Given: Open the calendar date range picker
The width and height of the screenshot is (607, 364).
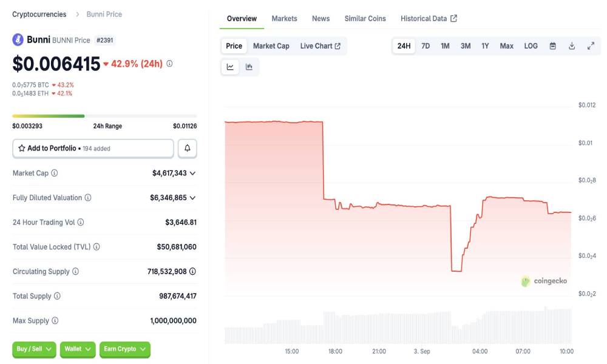Looking at the screenshot, I should tap(552, 46).
